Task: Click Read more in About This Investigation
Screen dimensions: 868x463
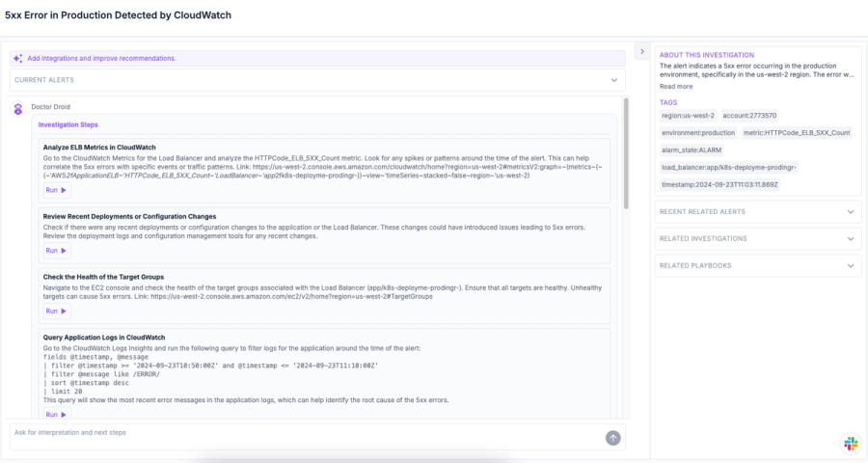Action: click(676, 87)
